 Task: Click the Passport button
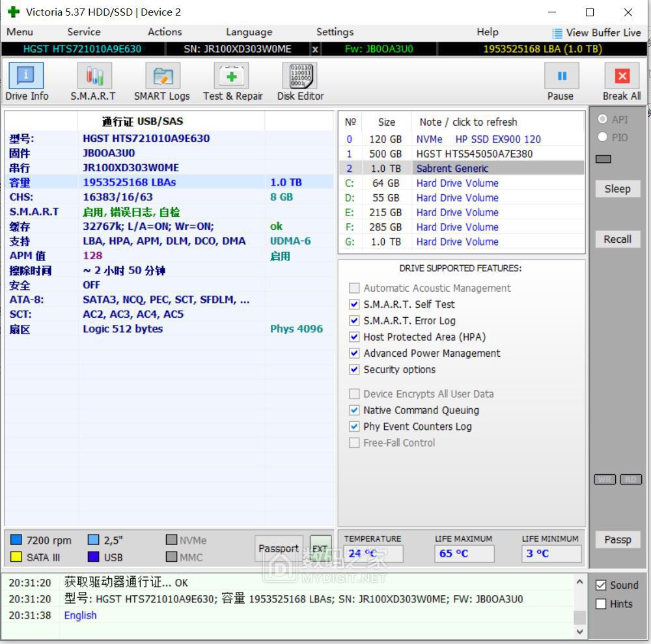(279, 549)
